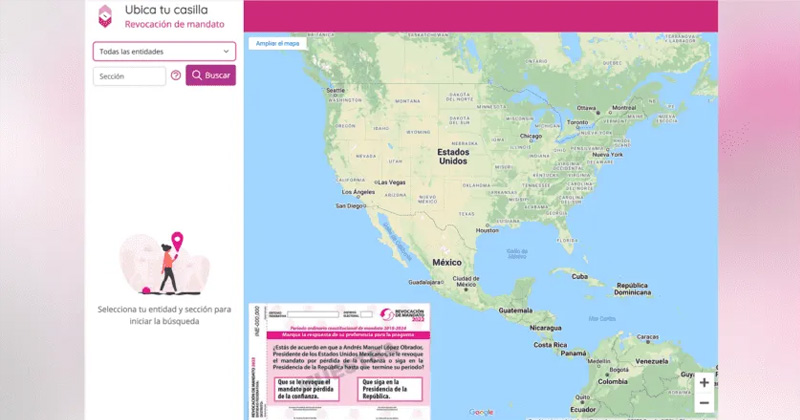Click the 'Ampliar el mapa' link
Image resolution: width=800 pixels, height=420 pixels.
click(278, 44)
